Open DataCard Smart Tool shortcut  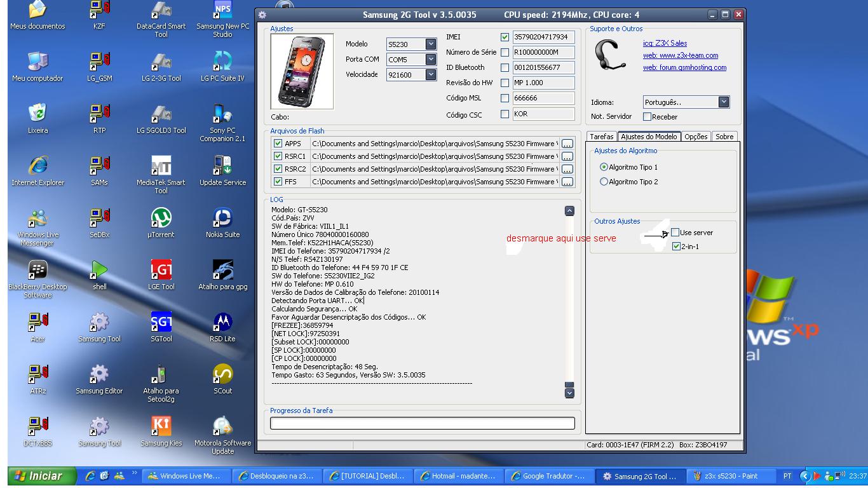[x=161, y=19]
